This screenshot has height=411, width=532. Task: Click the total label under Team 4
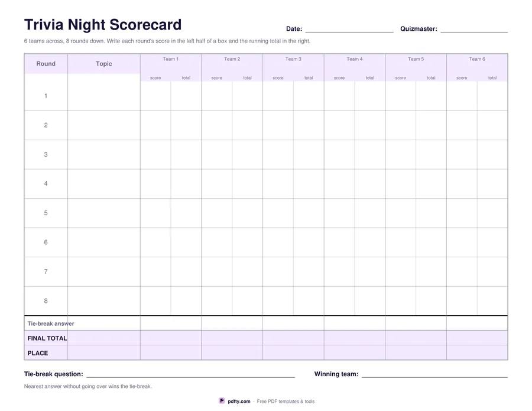click(x=370, y=77)
